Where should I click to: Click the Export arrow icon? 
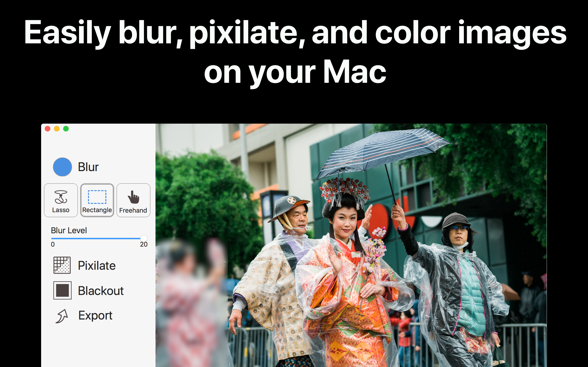point(62,316)
